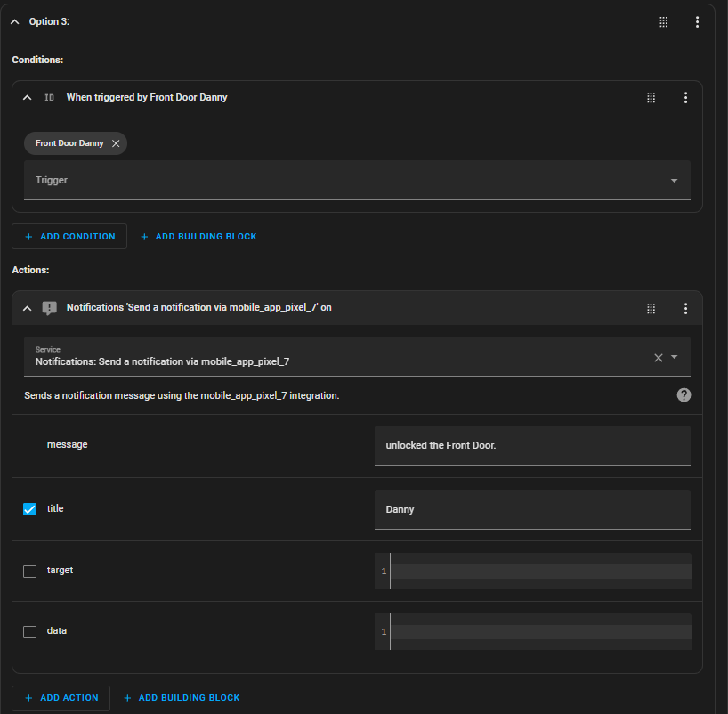Open the Service dropdown arrow
The height and width of the screenshot is (714, 728).
(x=674, y=357)
